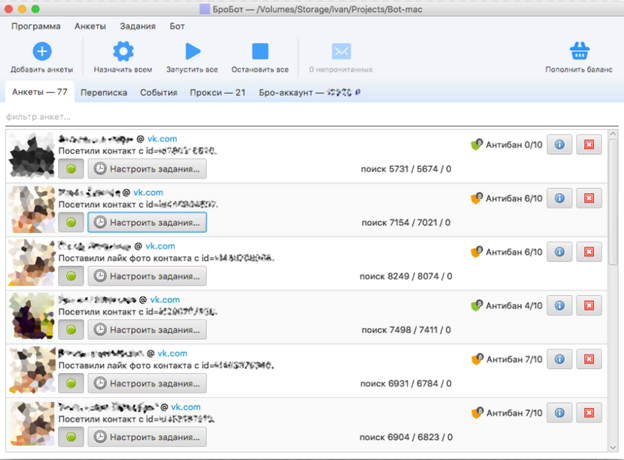The width and height of the screenshot is (624, 460).
Task: Toggle green status button for поиск 6904 profile
Action: tap(71, 437)
